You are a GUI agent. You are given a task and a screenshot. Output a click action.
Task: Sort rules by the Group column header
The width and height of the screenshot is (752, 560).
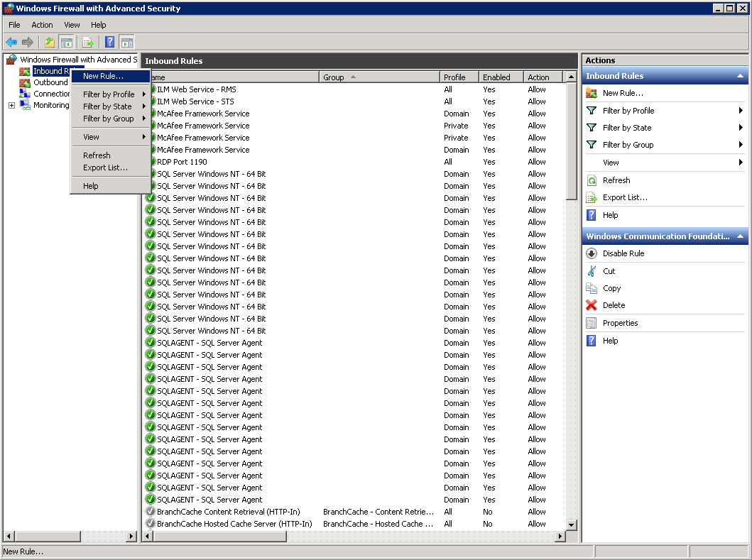pos(379,77)
